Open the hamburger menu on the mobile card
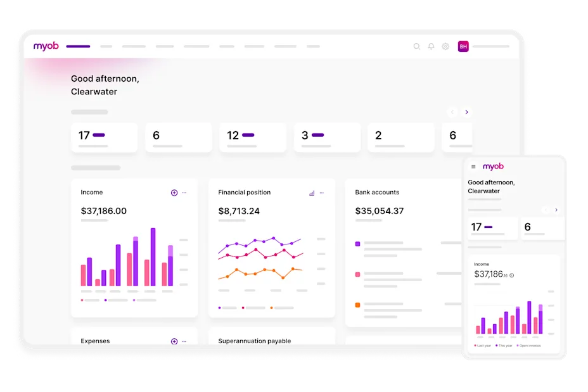The width and height of the screenshot is (588, 392). point(473,165)
